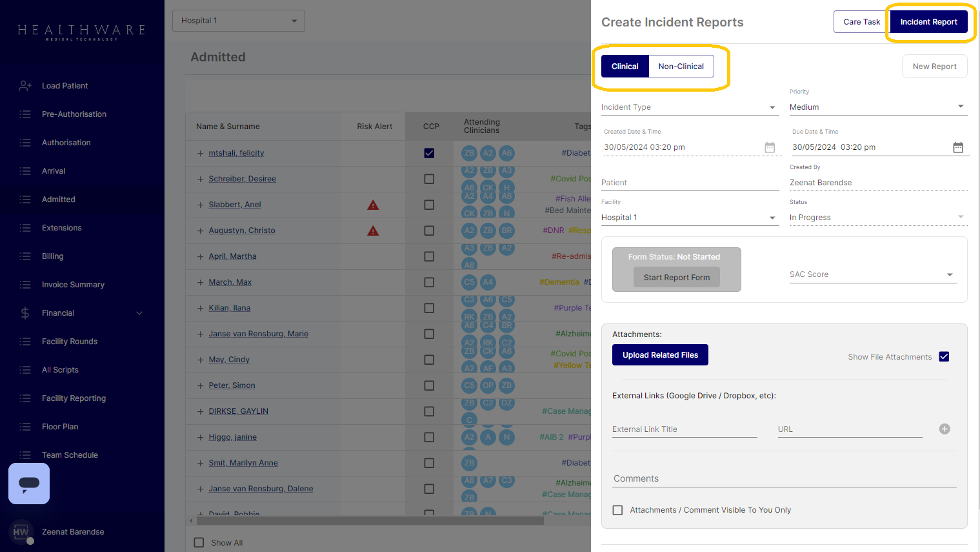Open the Priority dropdown set to Medium
Screen dimensions: 980x552
pos(877,107)
